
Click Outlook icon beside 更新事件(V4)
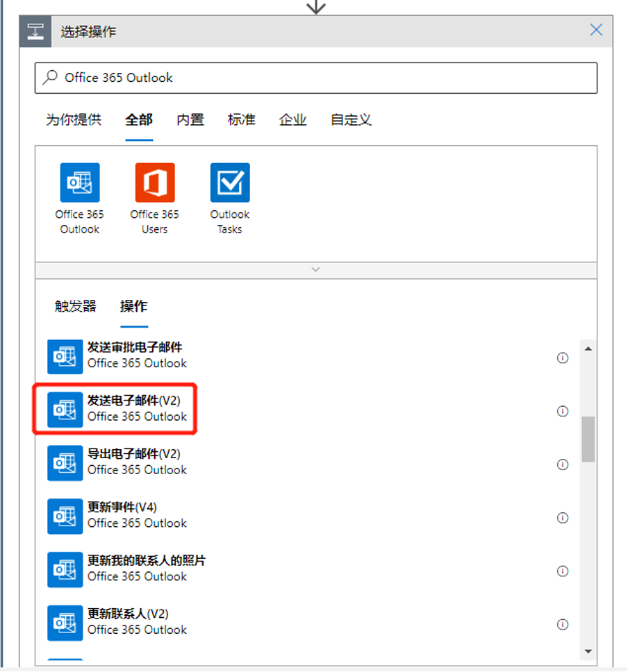coord(65,516)
